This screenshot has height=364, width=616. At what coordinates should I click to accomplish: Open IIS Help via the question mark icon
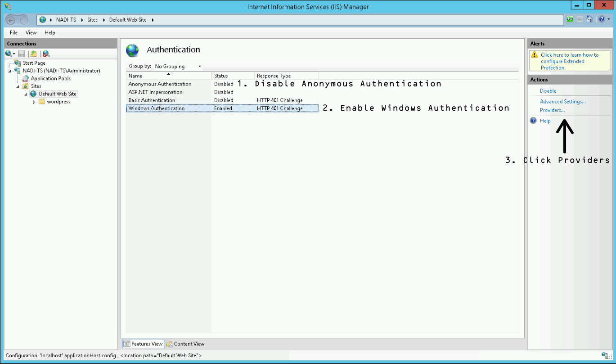tap(602, 19)
